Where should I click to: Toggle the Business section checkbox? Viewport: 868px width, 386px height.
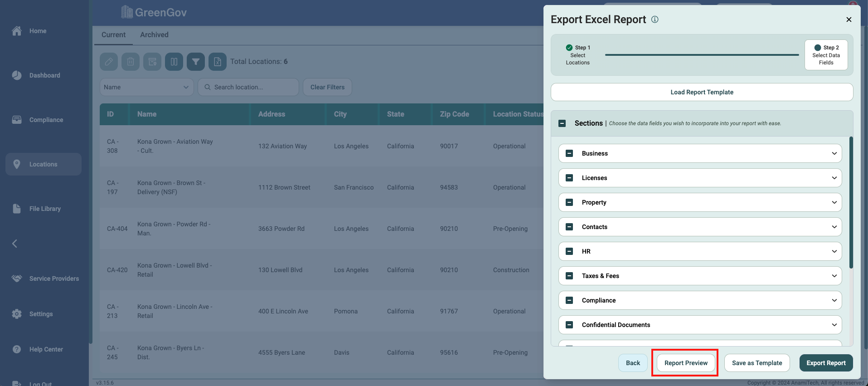[x=569, y=153]
